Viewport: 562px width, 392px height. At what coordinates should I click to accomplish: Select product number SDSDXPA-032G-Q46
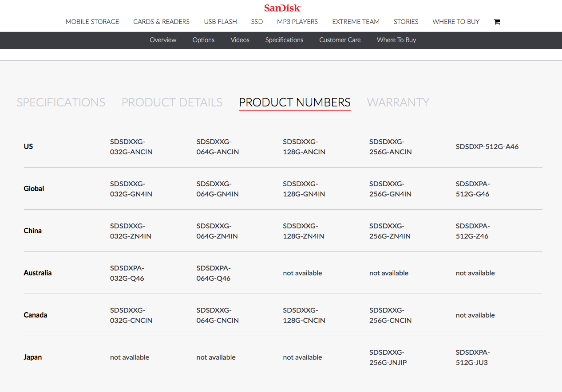pos(127,273)
